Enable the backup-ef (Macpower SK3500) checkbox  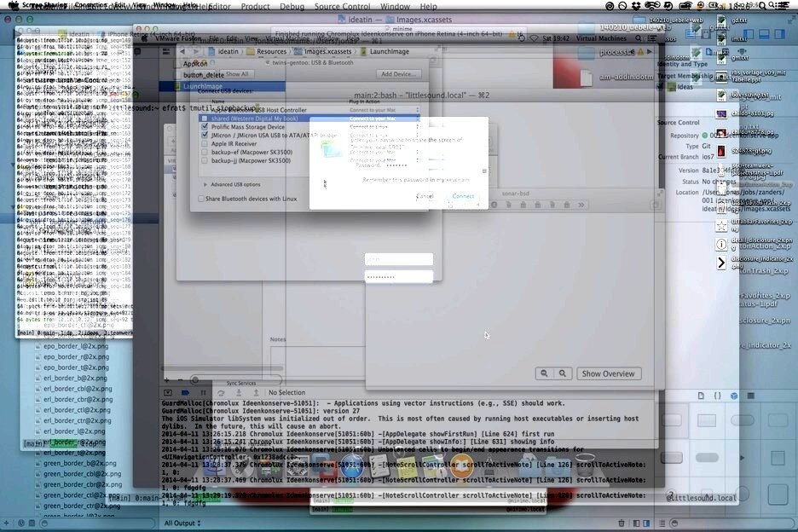point(205,153)
